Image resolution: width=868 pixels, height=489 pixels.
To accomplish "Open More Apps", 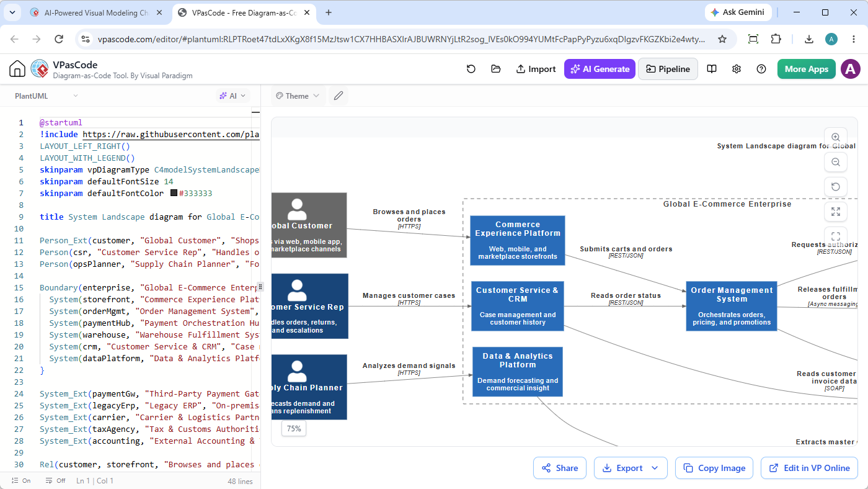I will [807, 69].
